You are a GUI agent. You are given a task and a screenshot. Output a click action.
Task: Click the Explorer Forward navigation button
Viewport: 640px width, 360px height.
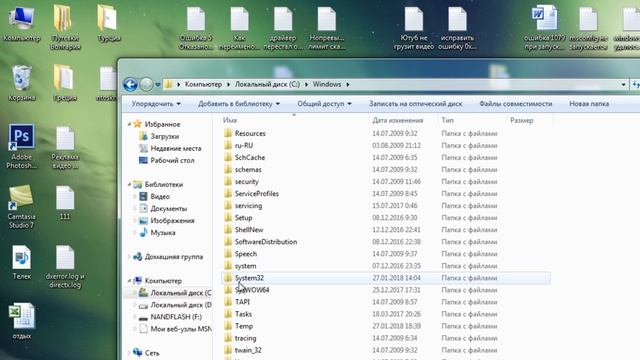click(146, 84)
